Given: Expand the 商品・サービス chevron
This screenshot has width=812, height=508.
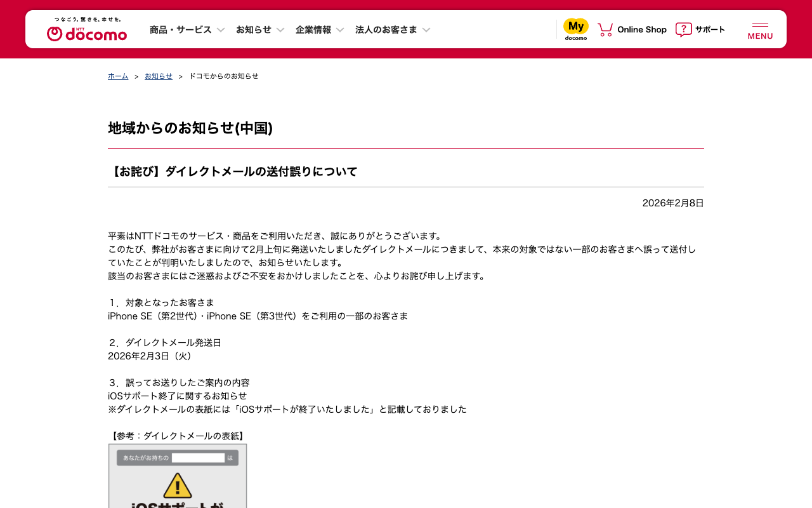Looking at the screenshot, I should tap(221, 30).
